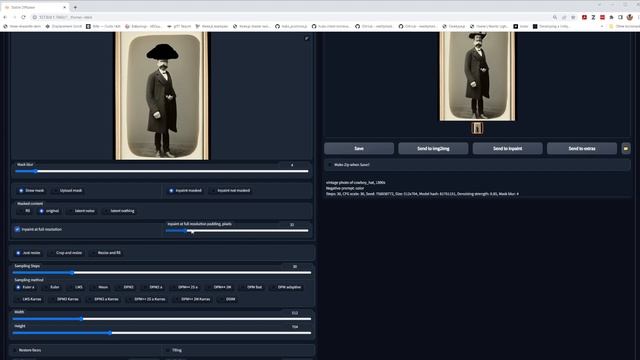Click the Save button
Image resolution: width=640 pixels, height=360 pixels.
coord(359,149)
